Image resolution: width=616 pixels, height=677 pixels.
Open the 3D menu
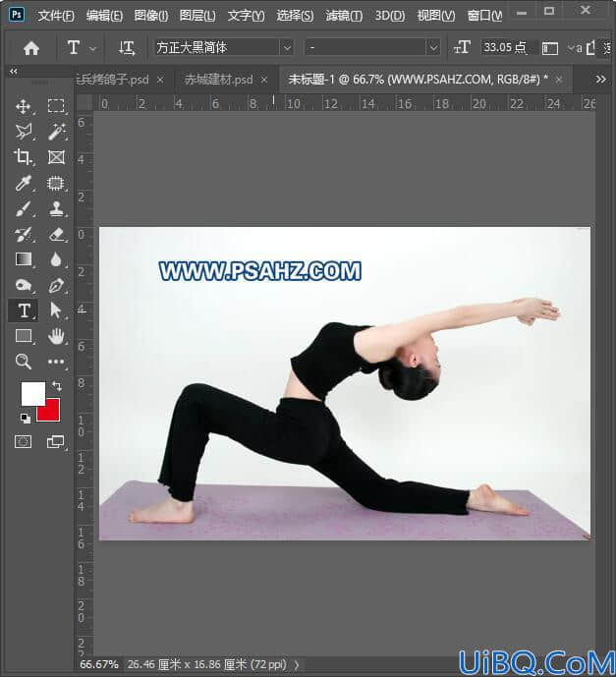[389, 16]
